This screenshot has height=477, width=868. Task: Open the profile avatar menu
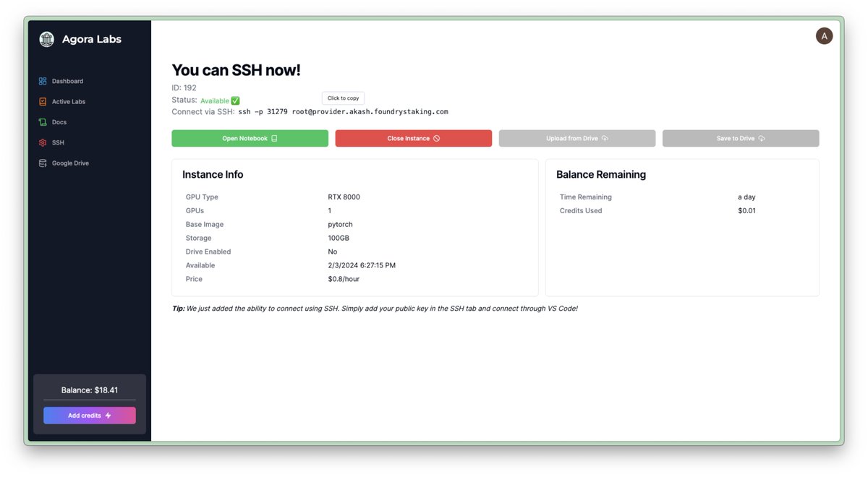tap(824, 35)
